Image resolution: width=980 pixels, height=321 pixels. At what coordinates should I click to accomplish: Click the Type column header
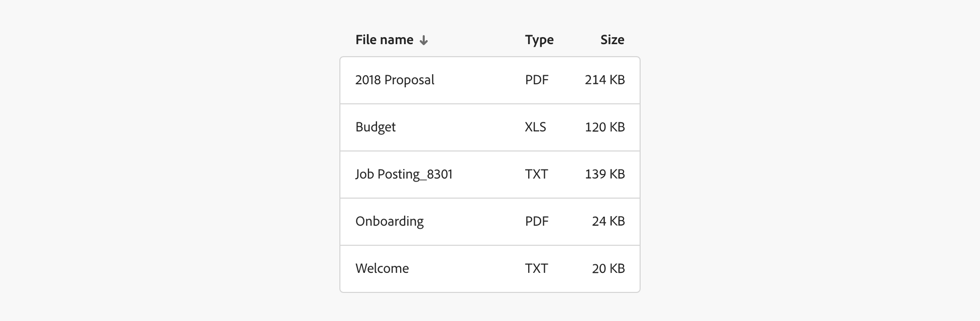click(x=539, y=40)
